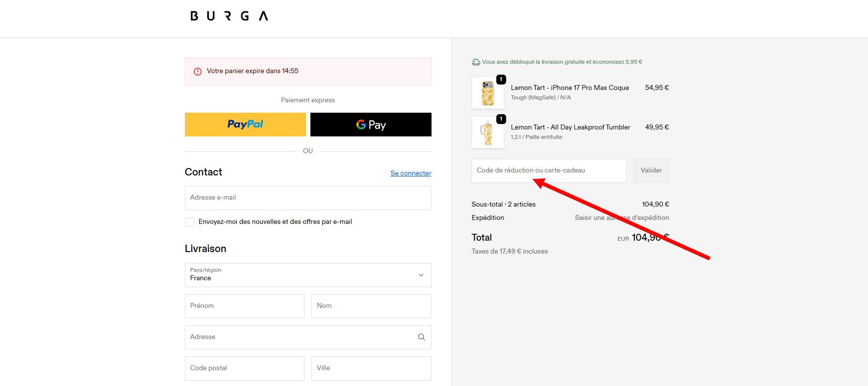
Task: Click the Valider discount button
Action: pos(651,171)
